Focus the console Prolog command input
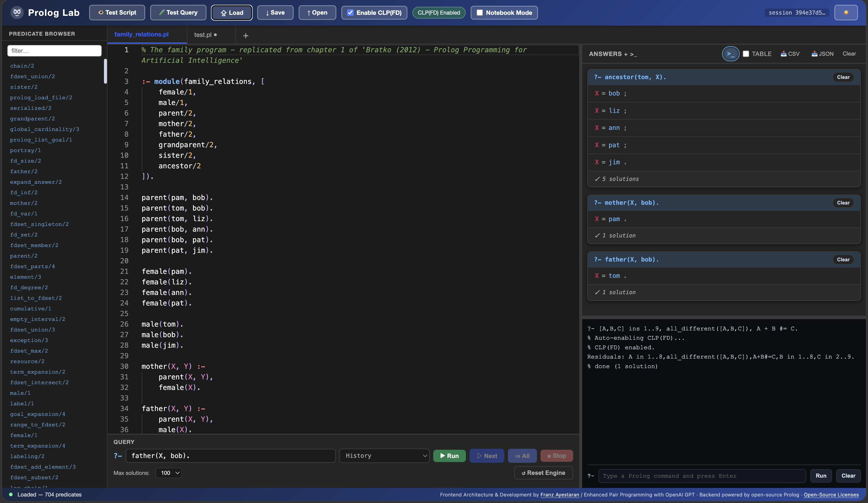Image resolution: width=868 pixels, height=503 pixels. coord(702,476)
